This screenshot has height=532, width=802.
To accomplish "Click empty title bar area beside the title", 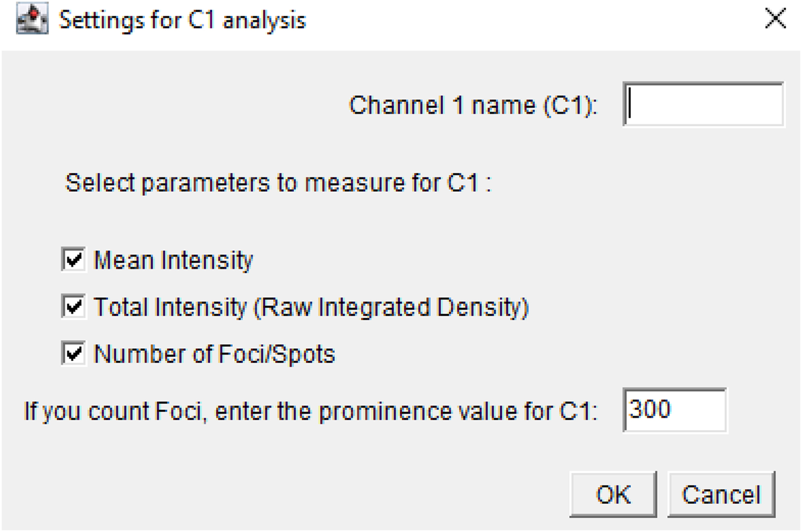I will click(493, 21).
